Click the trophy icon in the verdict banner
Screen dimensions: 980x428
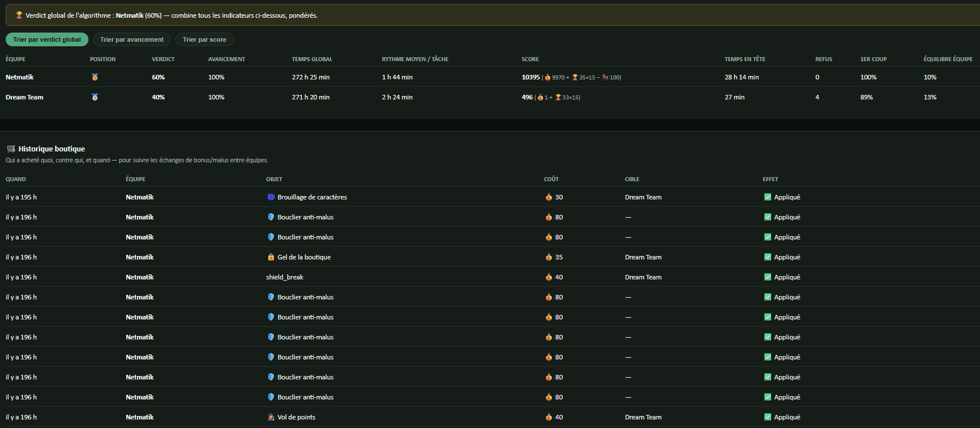[x=19, y=15]
